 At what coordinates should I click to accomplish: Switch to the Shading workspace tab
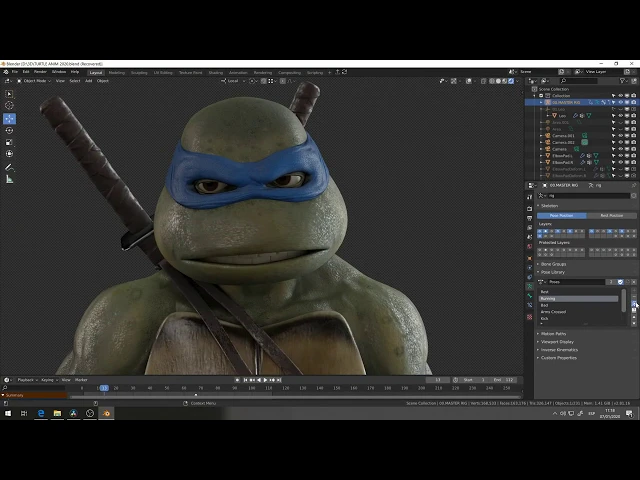pos(216,73)
